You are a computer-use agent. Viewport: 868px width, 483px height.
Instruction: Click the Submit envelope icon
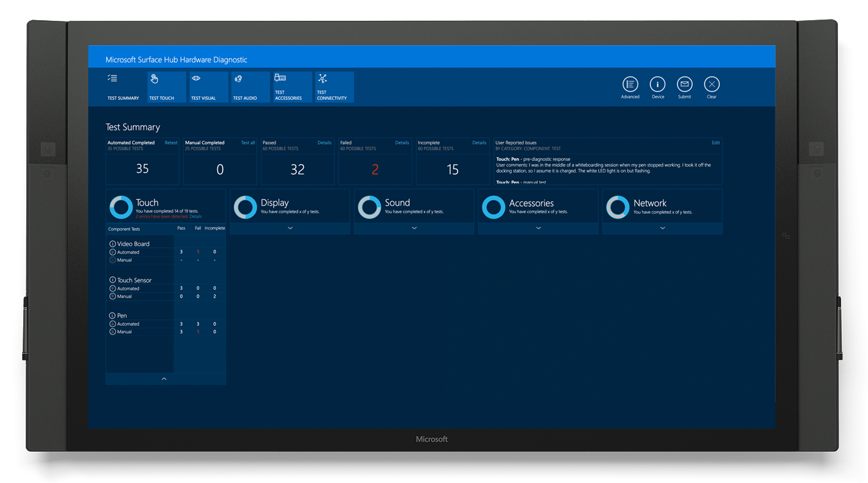click(684, 84)
